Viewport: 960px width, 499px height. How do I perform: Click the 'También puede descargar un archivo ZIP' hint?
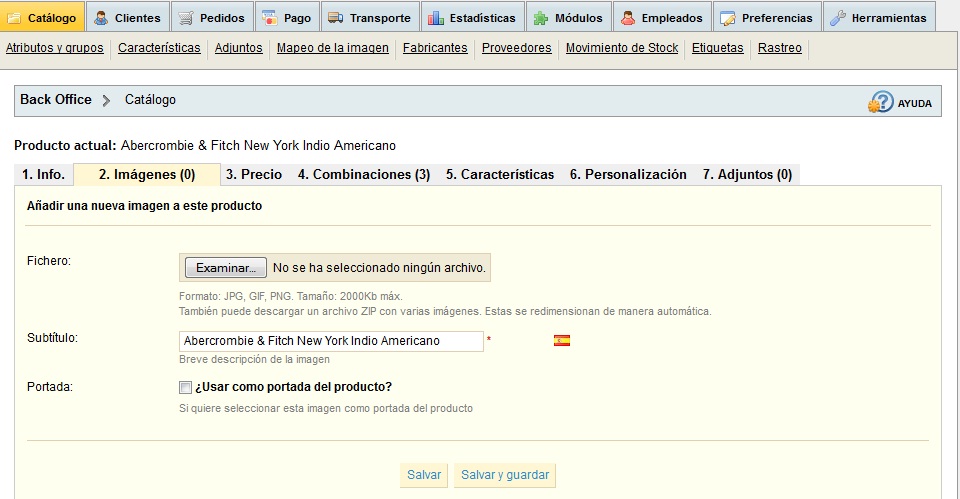[x=445, y=312]
